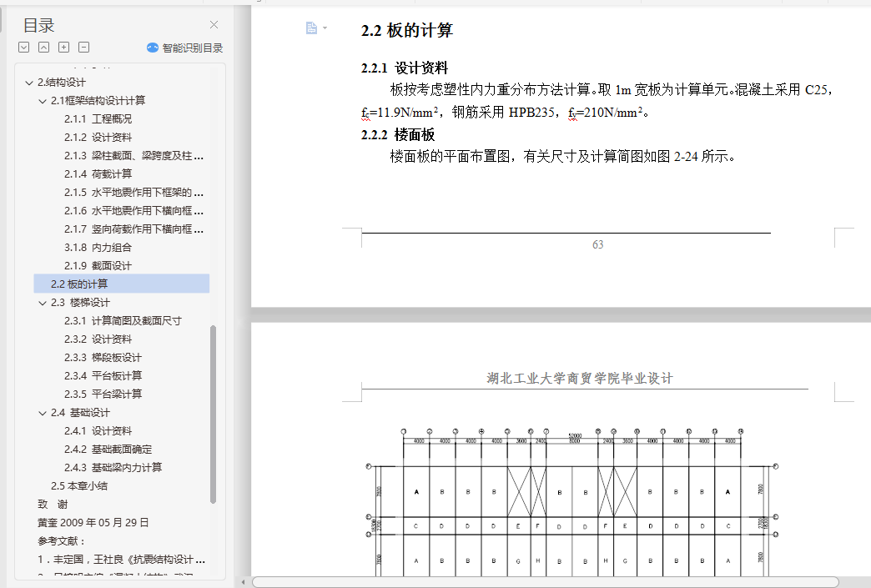The image size is (871, 588).
Task: Go to 2.3.1 计算简图及截面尺寸
Action: [x=123, y=320]
